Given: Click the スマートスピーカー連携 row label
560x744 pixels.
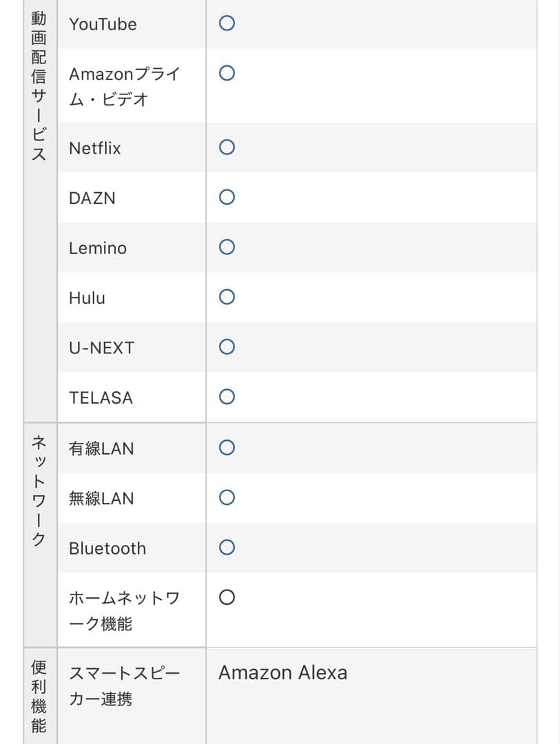Looking at the screenshot, I should pyautogui.click(x=124, y=686).
